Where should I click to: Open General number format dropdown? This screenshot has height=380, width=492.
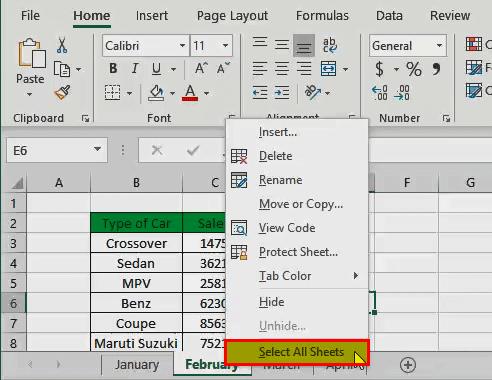tap(440, 46)
